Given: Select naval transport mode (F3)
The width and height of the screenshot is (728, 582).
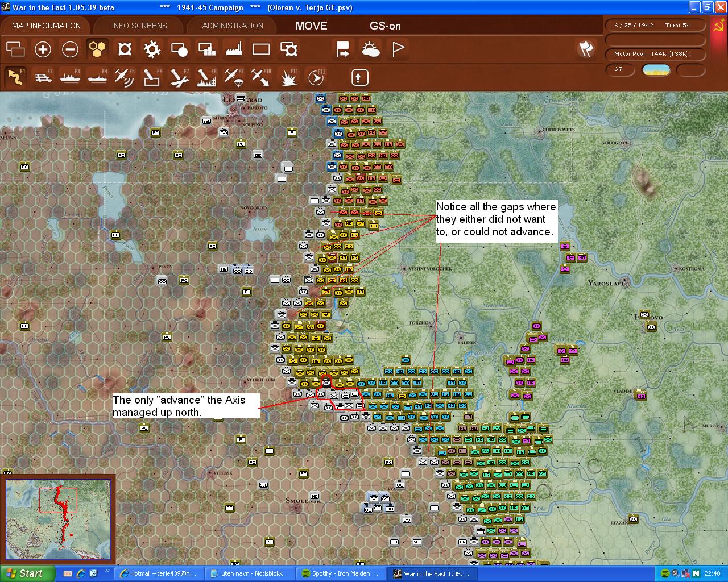Looking at the screenshot, I should [x=70, y=77].
